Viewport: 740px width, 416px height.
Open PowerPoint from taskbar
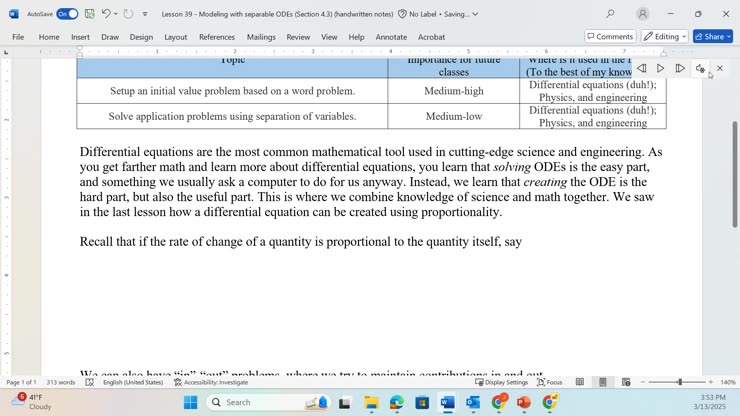click(524, 402)
